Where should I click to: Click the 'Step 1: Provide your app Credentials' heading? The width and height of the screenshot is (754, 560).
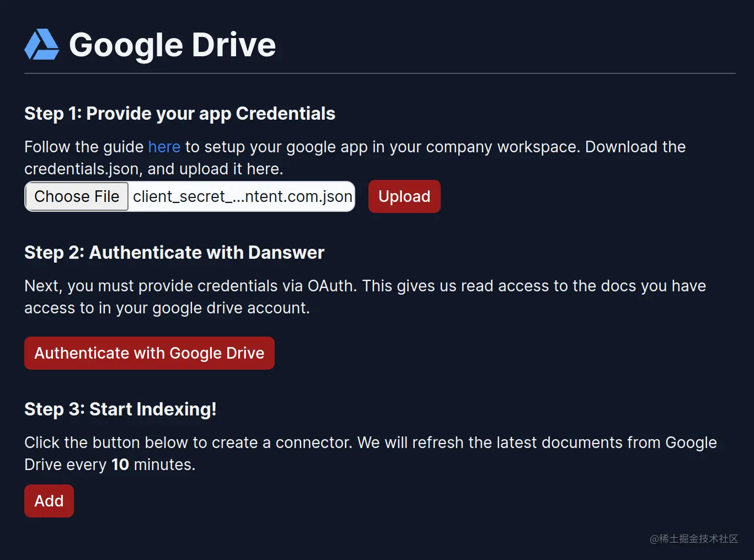(x=180, y=114)
